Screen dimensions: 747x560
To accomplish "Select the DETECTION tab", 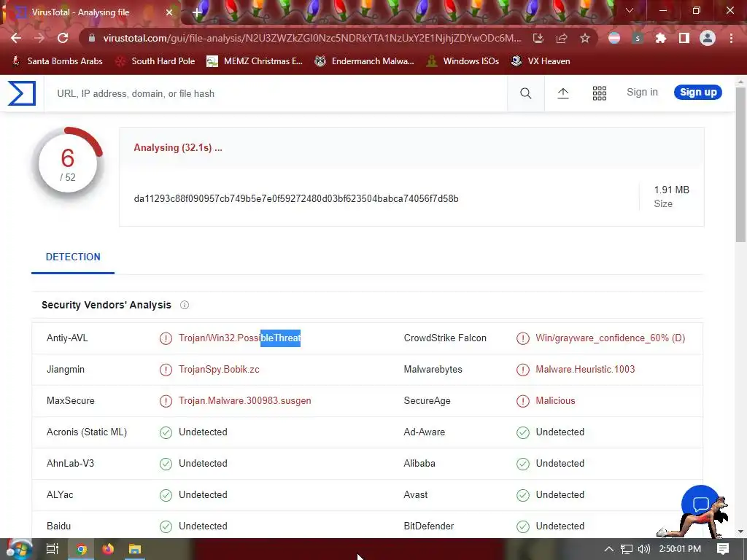I will (x=73, y=257).
